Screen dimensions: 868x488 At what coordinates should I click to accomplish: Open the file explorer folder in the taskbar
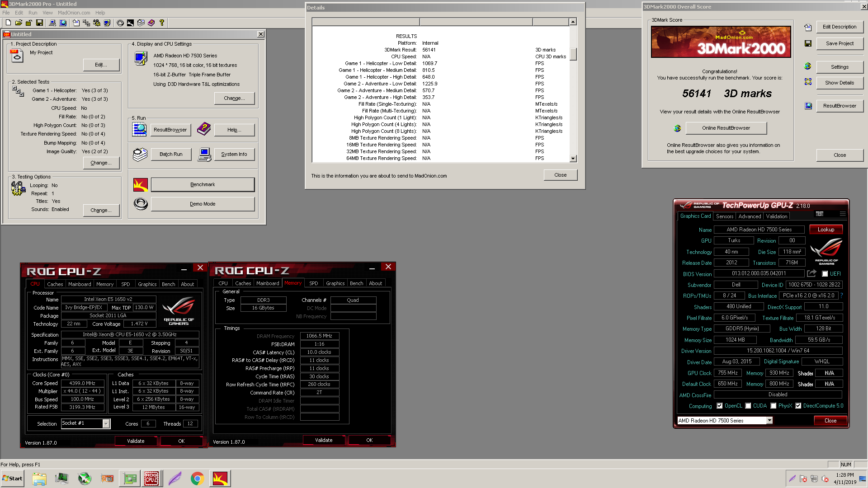39,479
